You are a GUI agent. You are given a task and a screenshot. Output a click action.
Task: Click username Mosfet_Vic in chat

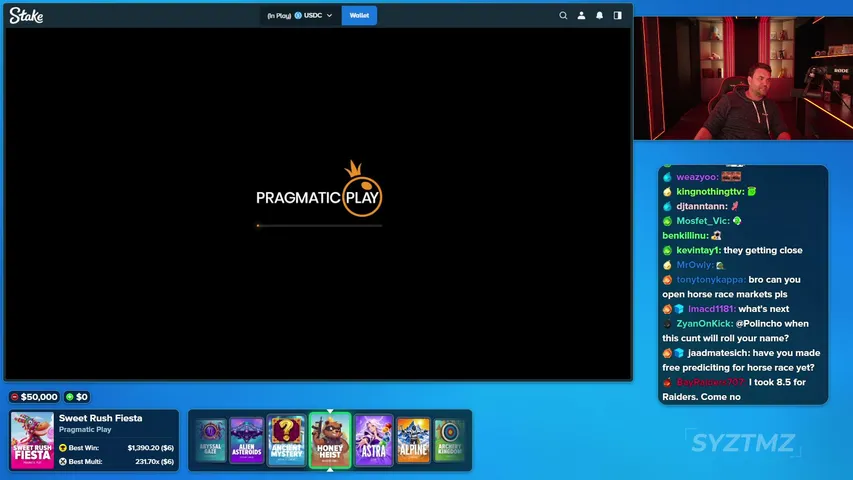click(702, 221)
